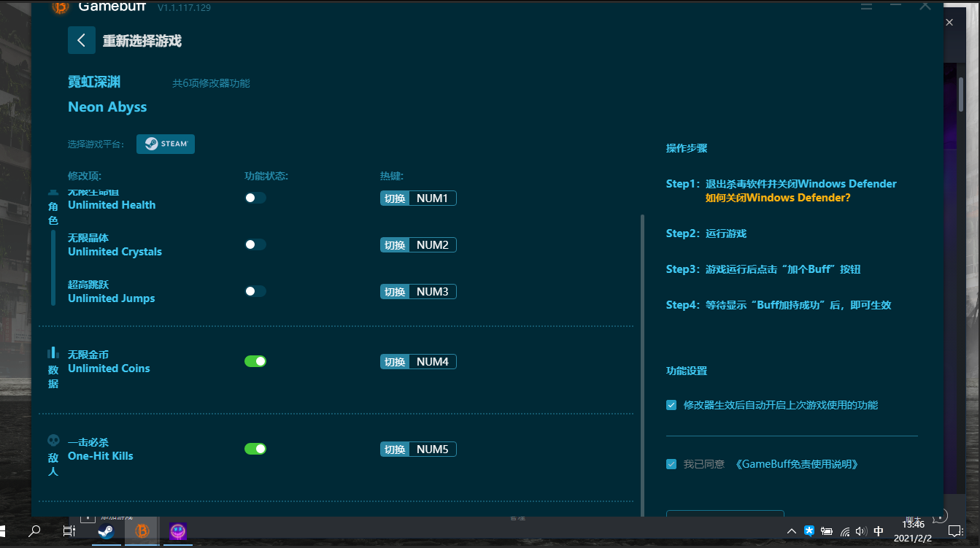
Task: Disable the Unlimited Coins toggle
Action: 255,361
